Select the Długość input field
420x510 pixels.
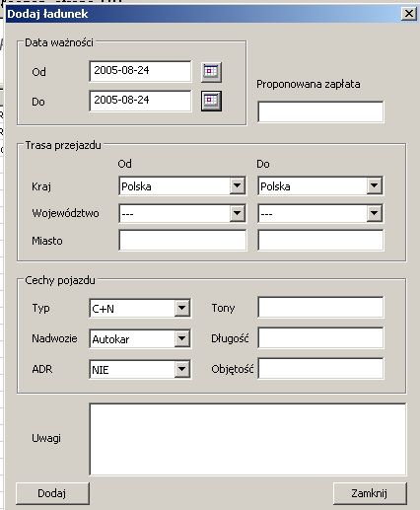320,337
